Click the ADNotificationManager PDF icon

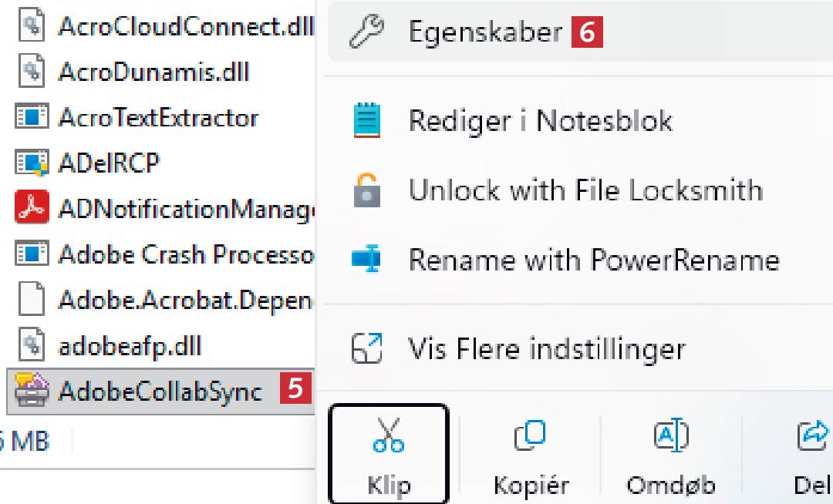pos(32,208)
